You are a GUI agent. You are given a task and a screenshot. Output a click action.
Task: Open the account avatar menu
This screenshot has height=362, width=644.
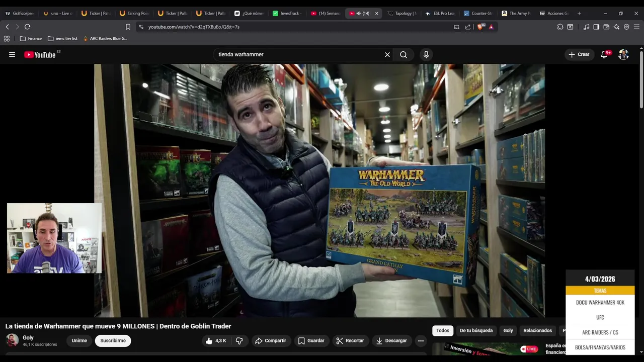pyautogui.click(x=623, y=55)
